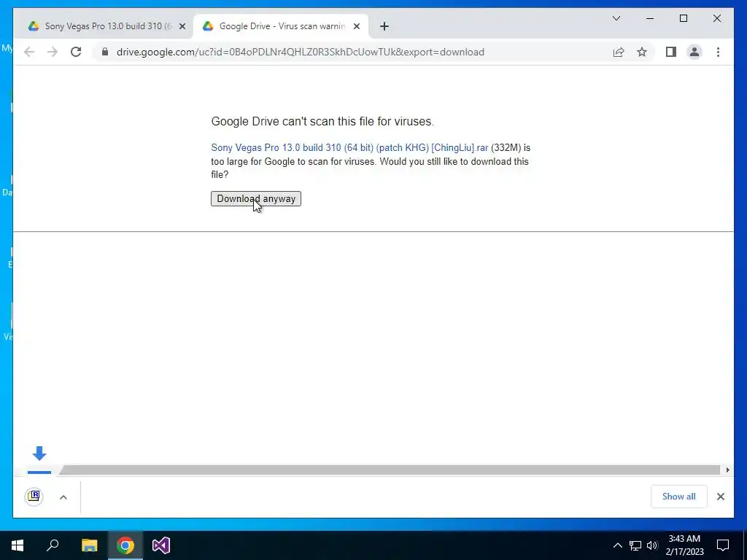Go forward to the next page
This screenshot has width=747, height=560.
tap(53, 52)
